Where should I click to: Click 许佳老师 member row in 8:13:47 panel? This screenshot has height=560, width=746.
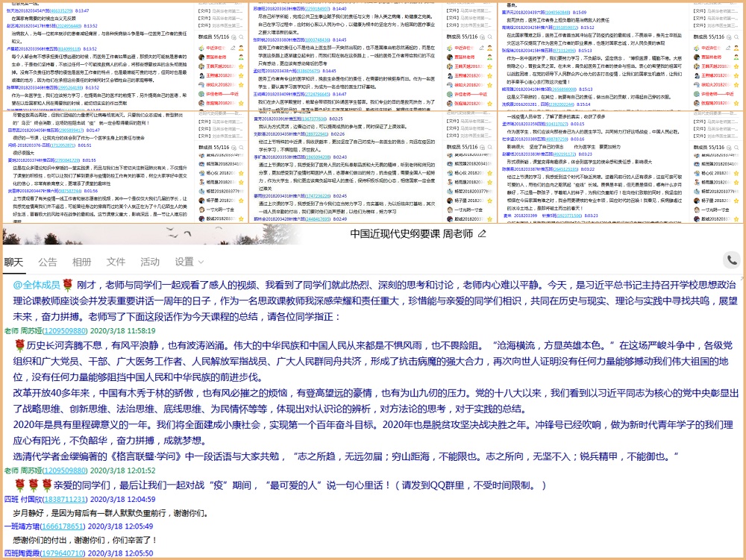pyautogui.click(x=222, y=94)
